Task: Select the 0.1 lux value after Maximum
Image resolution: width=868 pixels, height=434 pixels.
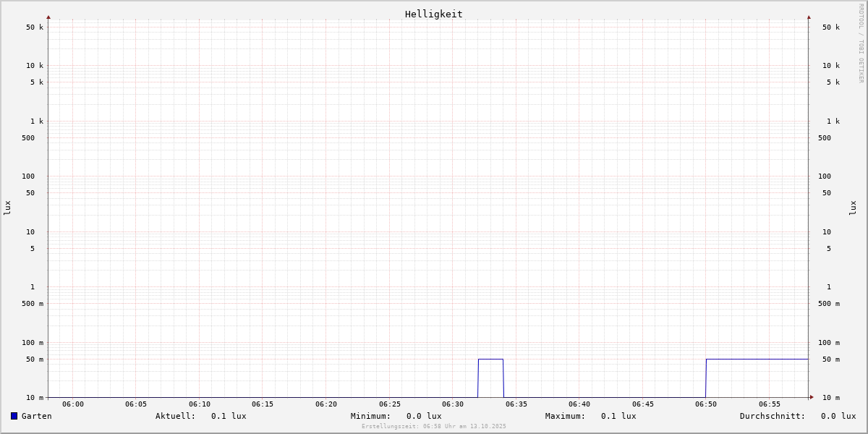Action: 618,416
